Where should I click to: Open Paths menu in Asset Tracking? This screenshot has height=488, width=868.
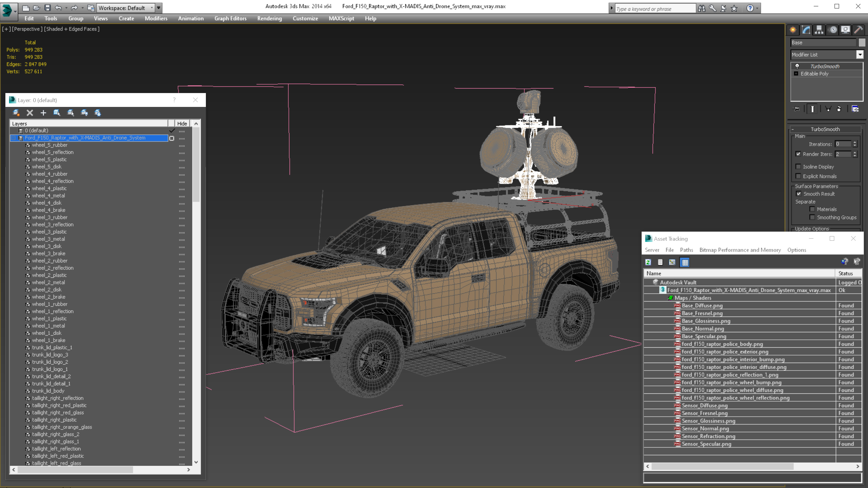click(686, 250)
